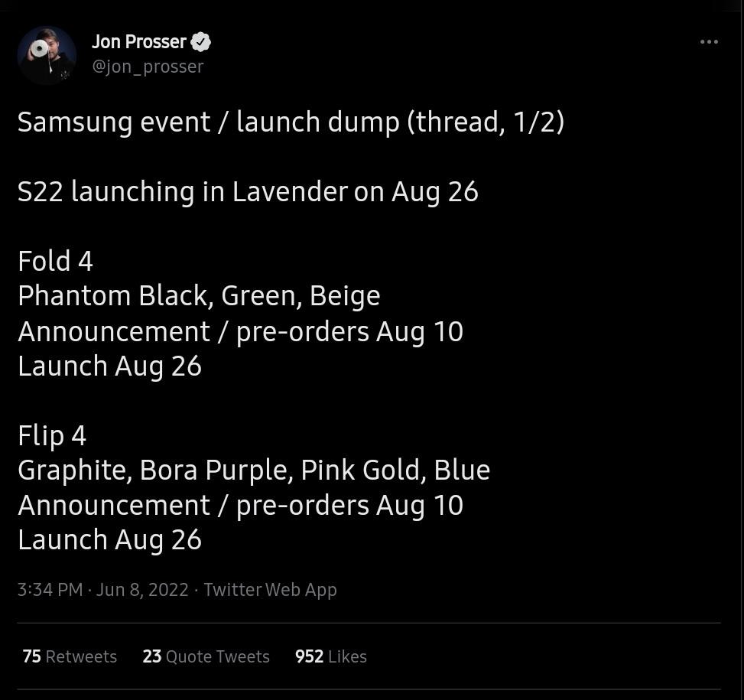This screenshot has width=744, height=700.
Task: Click the final 'Launch Aug 26' line under Flip 4
Action: [109, 540]
